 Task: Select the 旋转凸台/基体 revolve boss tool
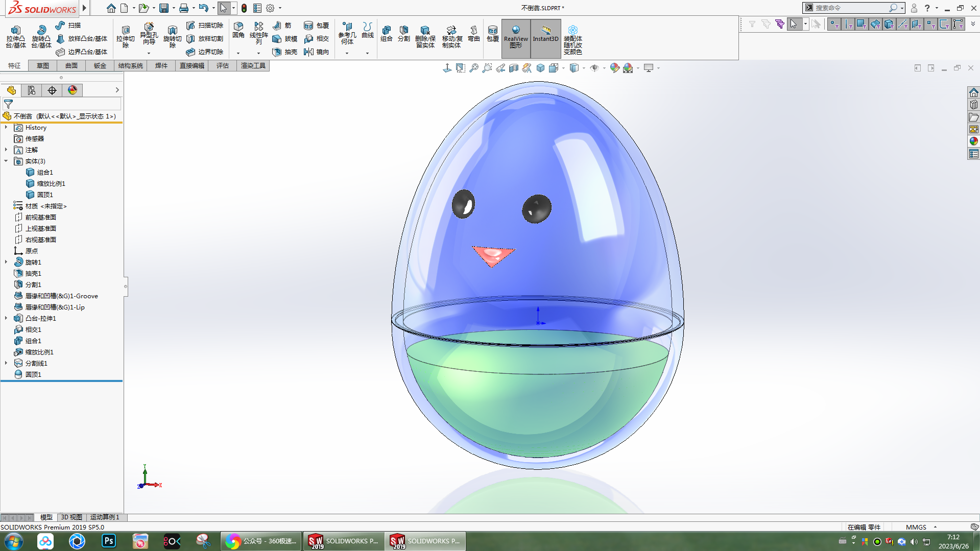(41, 37)
